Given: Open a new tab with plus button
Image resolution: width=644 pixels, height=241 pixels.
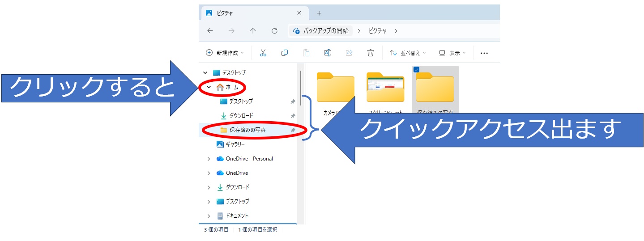Looking at the screenshot, I should (319, 13).
